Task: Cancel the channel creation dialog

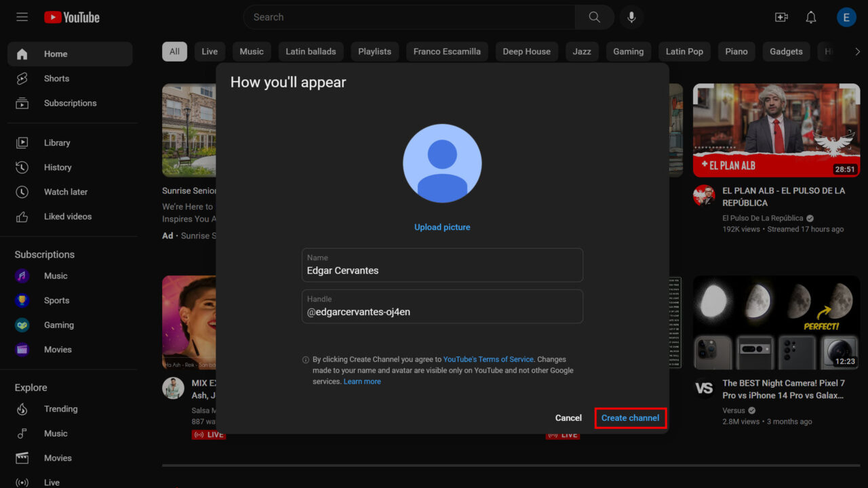Action: [568, 418]
